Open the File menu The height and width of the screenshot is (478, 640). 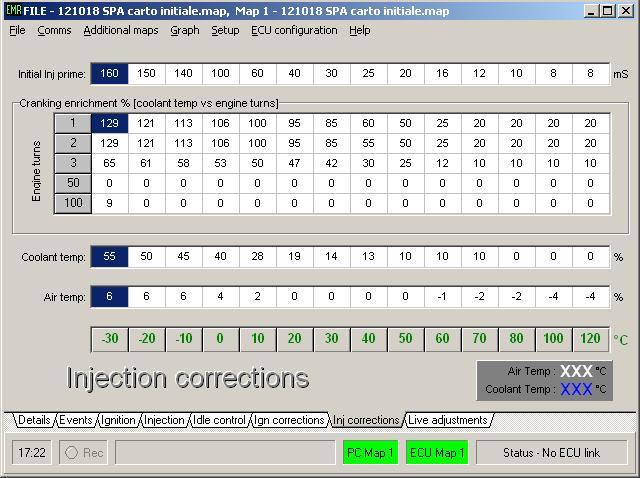(17, 30)
